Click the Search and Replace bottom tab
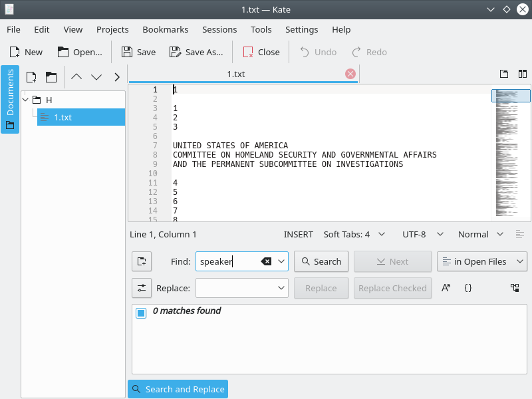Viewport: 532px width, 399px height. (178, 389)
